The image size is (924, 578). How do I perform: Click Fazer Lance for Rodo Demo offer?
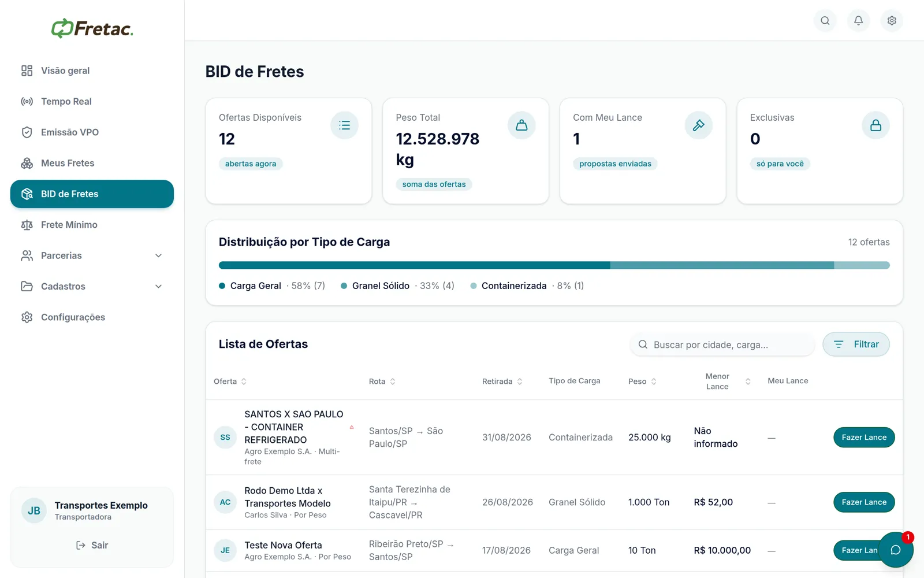point(864,502)
